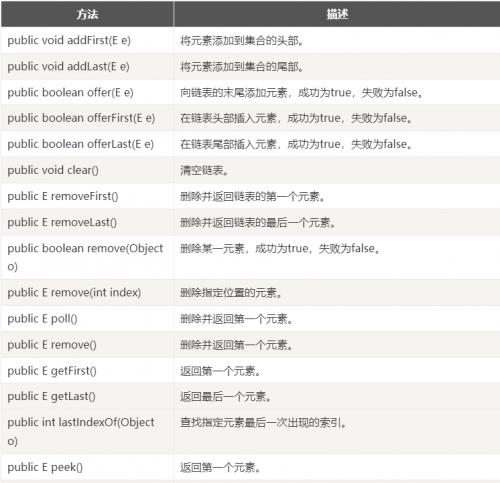Select the 查找指定元素最后一次出现的索引 description

[x=263, y=423]
